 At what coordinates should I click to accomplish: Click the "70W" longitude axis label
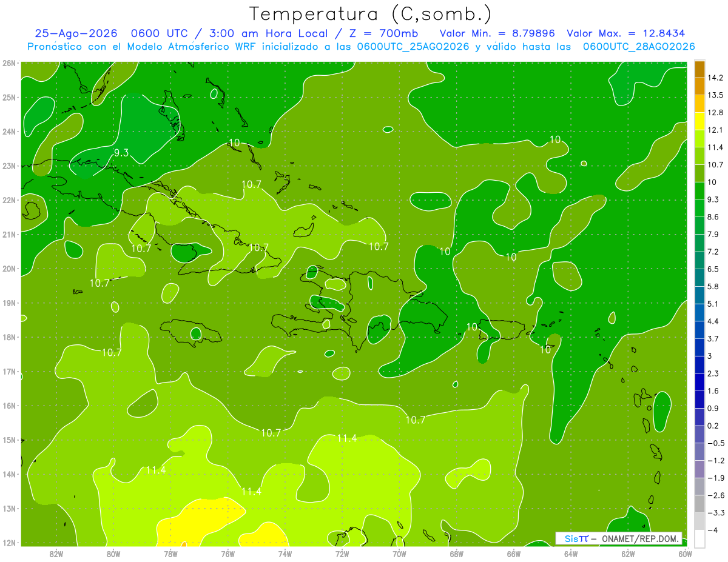[x=399, y=554]
